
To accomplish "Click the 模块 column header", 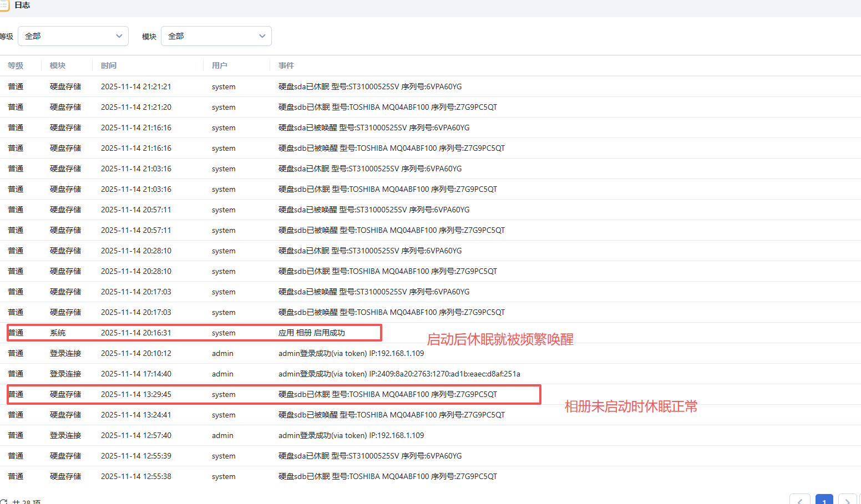I will click(x=58, y=65).
